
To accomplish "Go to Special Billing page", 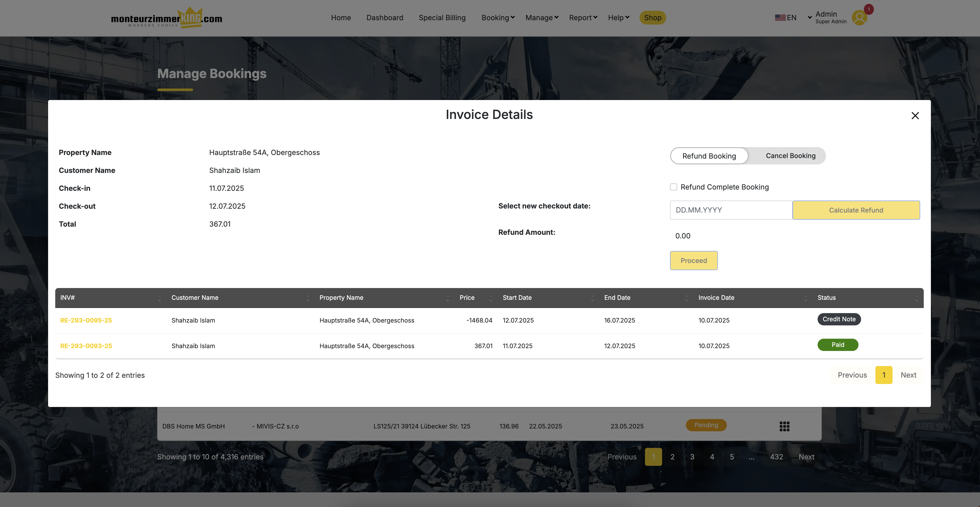I will pos(442,17).
